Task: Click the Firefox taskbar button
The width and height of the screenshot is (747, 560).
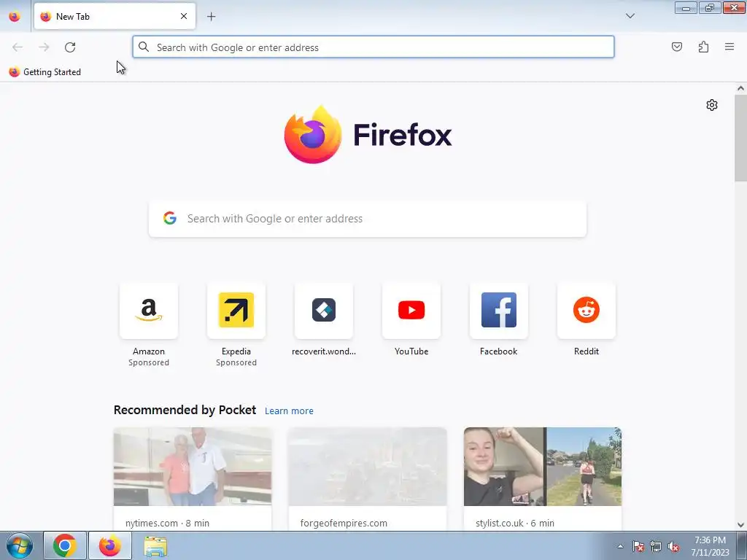Action: [110, 545]
